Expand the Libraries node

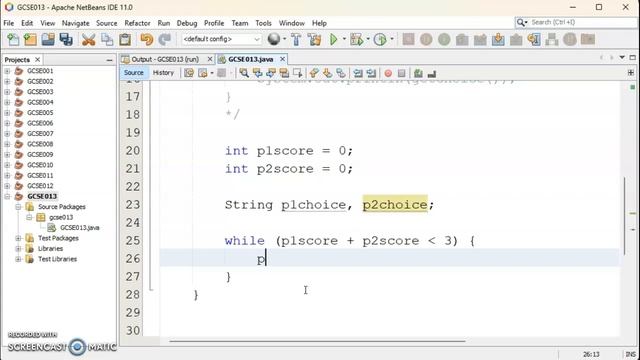pos(18,249)
